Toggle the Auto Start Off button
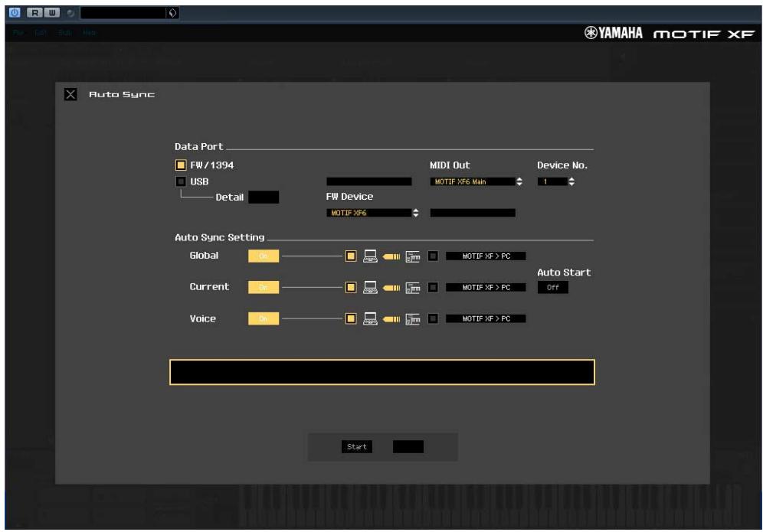This screenshot has width=763, height=532. tap(553, 287)
